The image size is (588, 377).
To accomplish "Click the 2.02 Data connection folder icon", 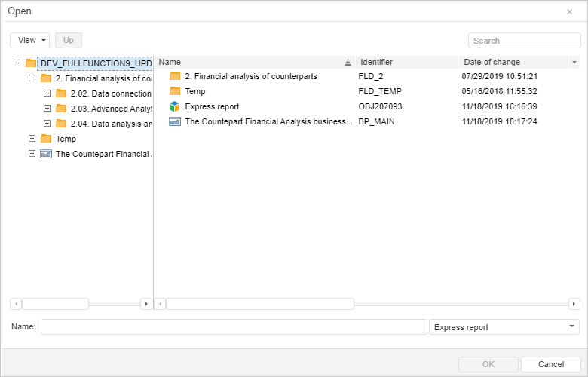I will click(x=61, y=93).
